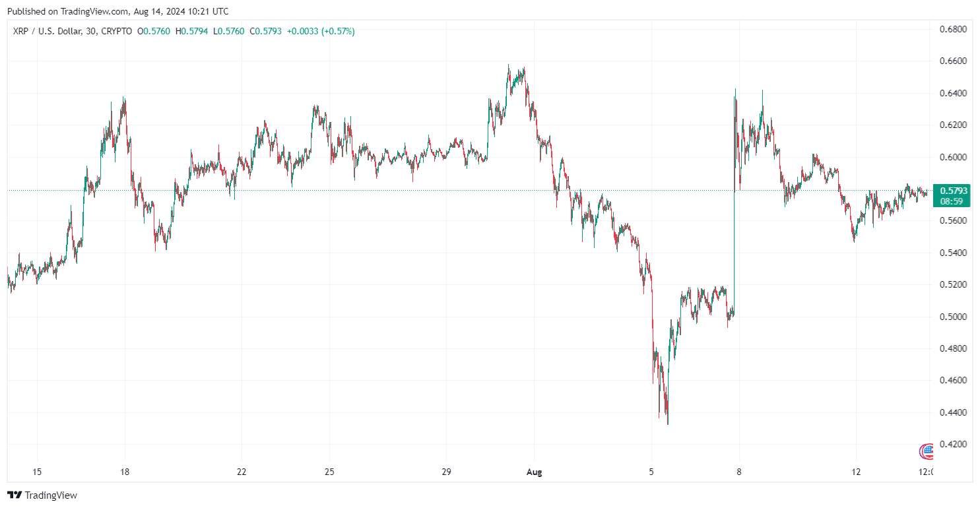Click the 0.5000 price axis label
Viewport: 980px width, 508px height.
coord(954,317)
